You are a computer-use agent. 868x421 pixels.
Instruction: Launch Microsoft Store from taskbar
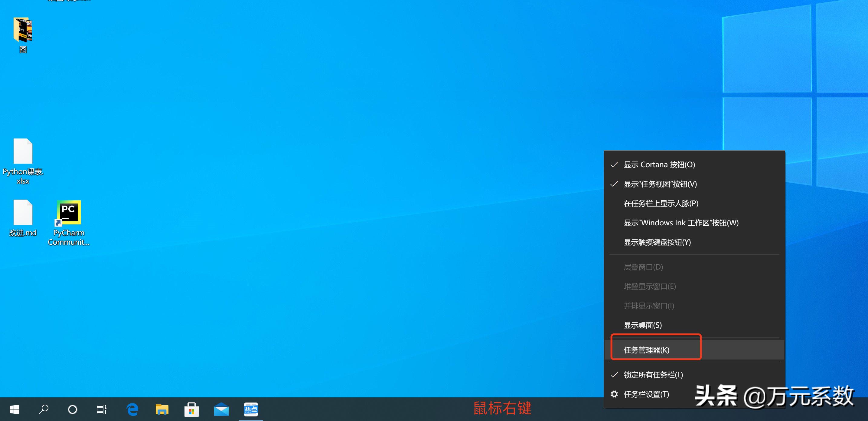point(191,409)
